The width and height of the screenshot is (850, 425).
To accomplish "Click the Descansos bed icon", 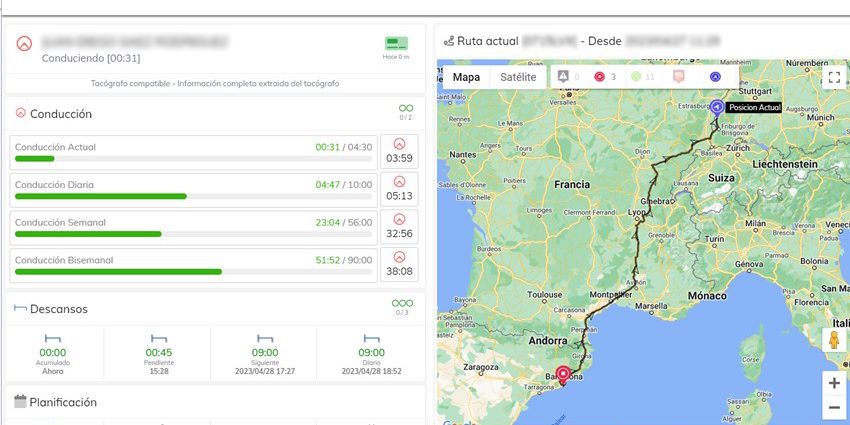I will point(20,308).
